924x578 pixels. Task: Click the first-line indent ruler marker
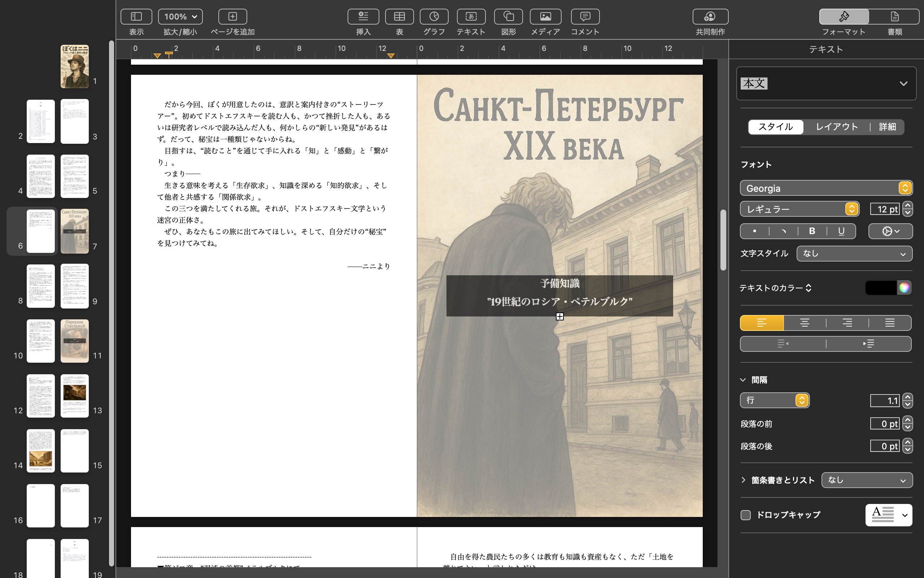[169, 54]
